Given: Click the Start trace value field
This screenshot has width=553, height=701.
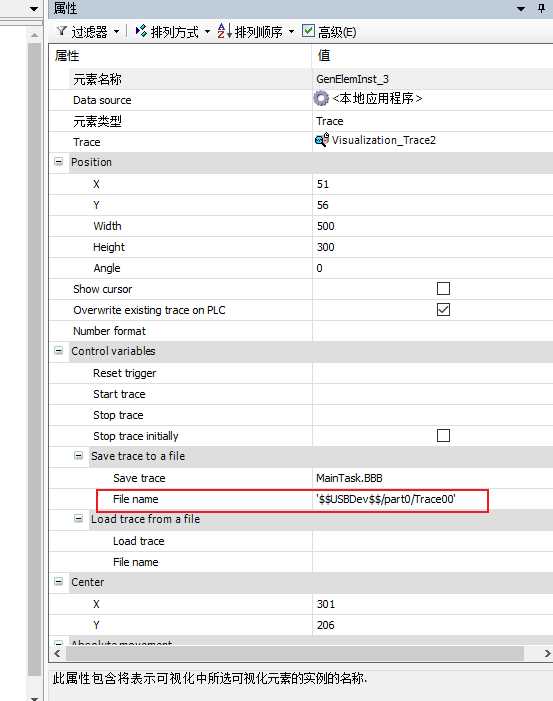Looking at the screenshot, I should 432,394.
